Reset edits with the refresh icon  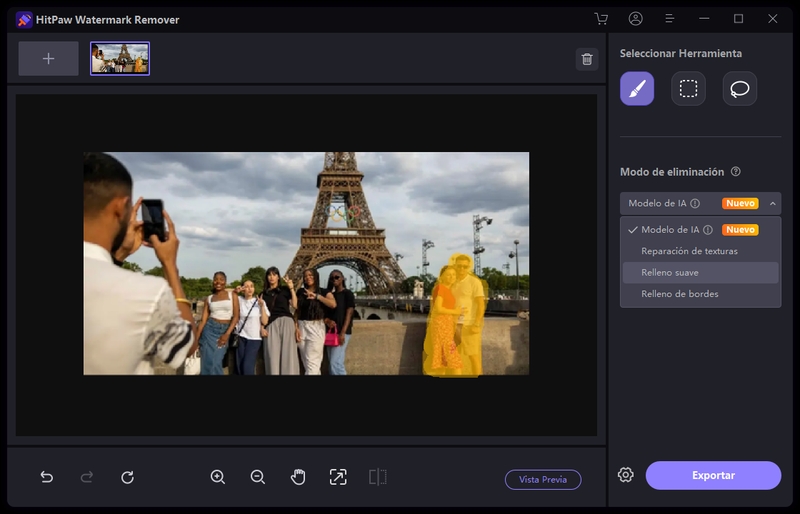tap(127, 477)
